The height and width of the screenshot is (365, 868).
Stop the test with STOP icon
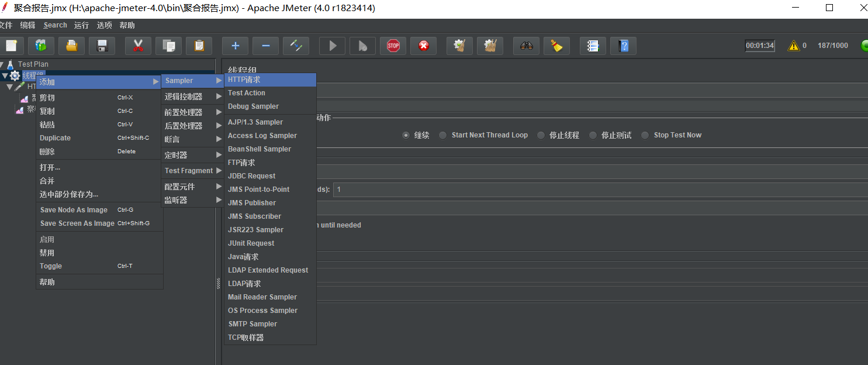coord(393,46)
